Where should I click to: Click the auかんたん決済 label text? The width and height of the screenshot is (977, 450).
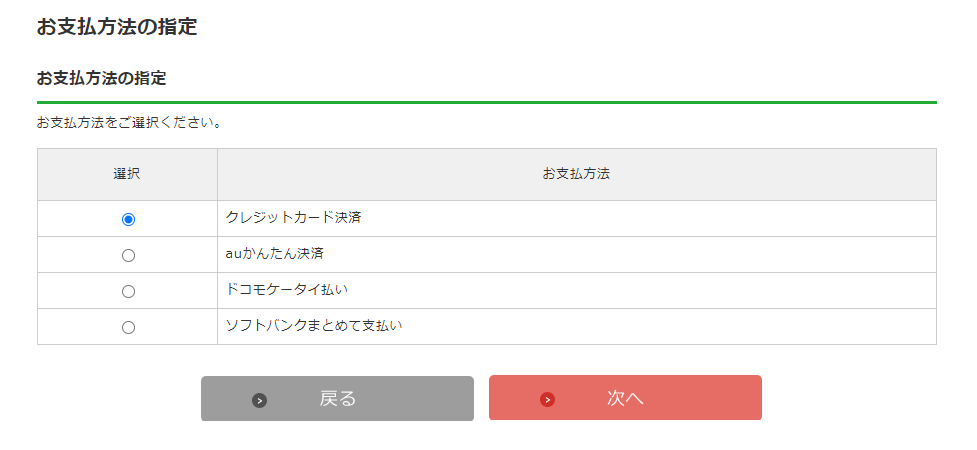(x=275, y=253)
